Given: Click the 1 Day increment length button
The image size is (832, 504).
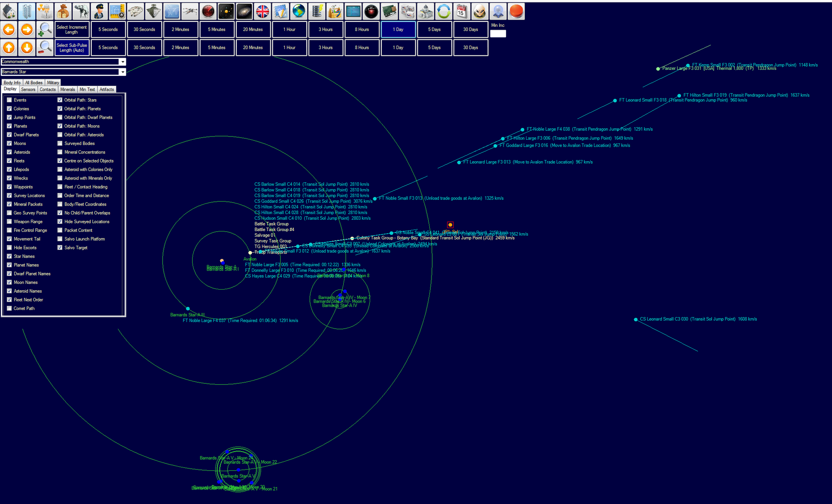Looking at the screenshot, I should tap(398, 29).
